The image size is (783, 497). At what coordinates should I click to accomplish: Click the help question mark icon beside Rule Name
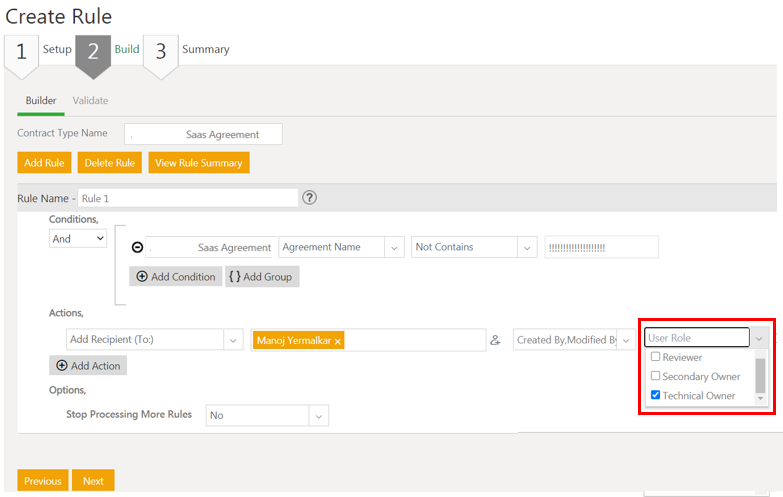click(310, 198)
